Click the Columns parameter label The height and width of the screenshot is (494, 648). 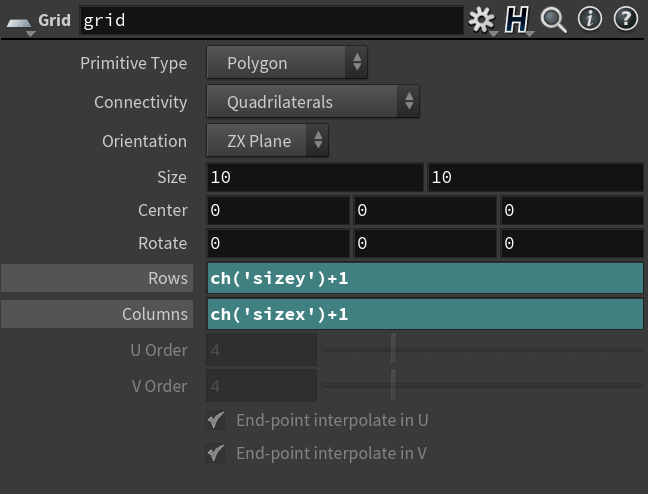click(x=97, y=314)
